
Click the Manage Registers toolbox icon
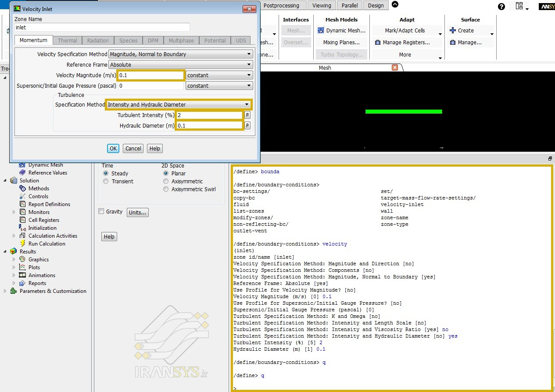tap(378, 43)
